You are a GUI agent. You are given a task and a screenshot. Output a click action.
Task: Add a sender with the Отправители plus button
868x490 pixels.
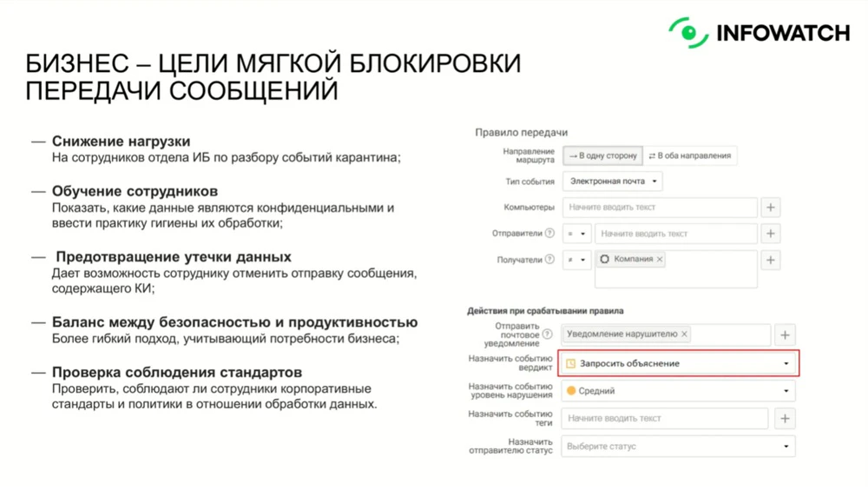pyautogui.click(x=771, y=234)
